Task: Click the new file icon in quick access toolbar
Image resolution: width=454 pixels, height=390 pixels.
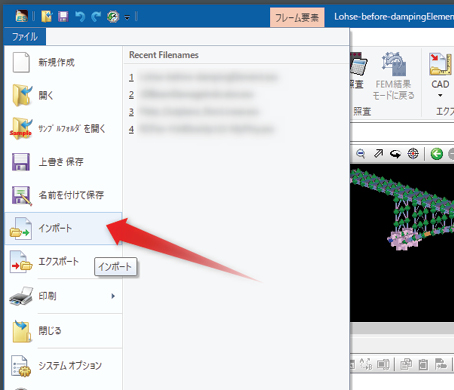Action: click(47, 16)
